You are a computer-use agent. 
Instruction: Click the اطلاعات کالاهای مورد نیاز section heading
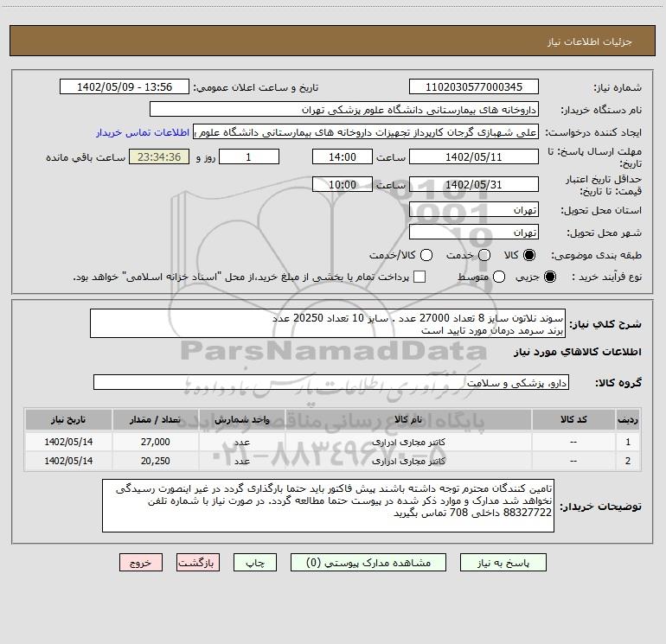578,352
